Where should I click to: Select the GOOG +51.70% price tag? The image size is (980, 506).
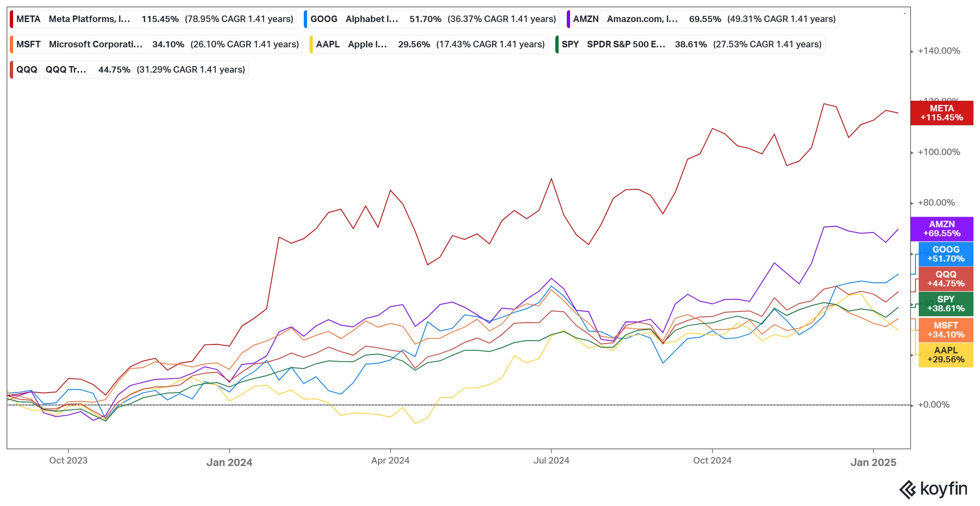pos(946,254)
